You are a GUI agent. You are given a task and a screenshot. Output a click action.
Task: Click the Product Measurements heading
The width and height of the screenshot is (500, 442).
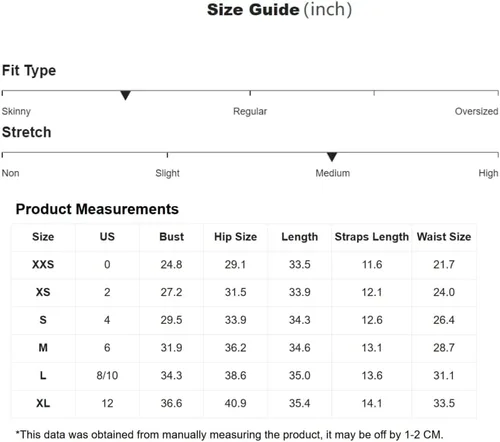click(97, 209)
